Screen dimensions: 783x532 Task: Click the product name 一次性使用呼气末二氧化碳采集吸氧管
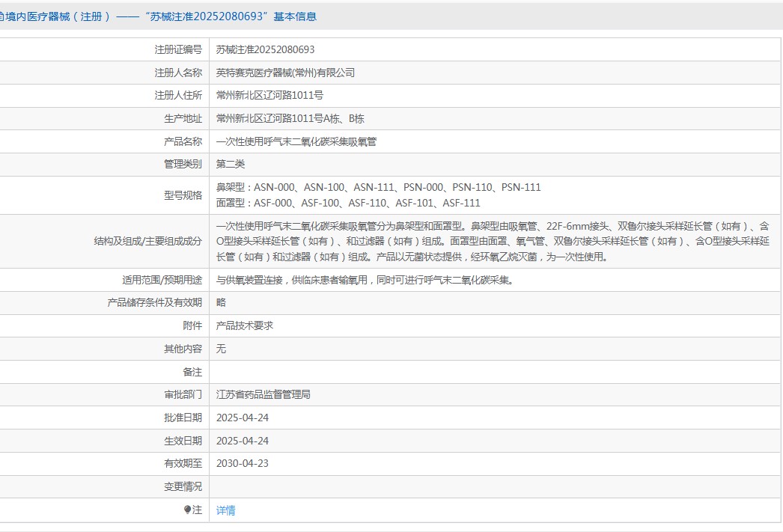click(x=296, y=141)
